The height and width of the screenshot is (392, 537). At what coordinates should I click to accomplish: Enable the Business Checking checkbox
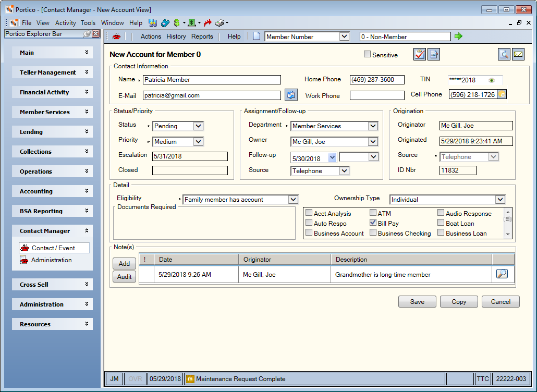373,232
